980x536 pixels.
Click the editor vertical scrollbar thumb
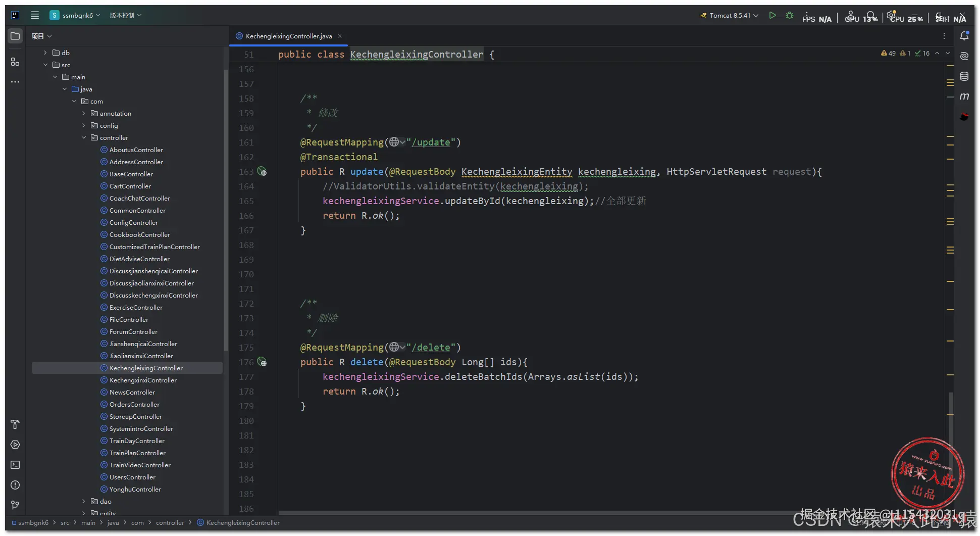point(951,434)
